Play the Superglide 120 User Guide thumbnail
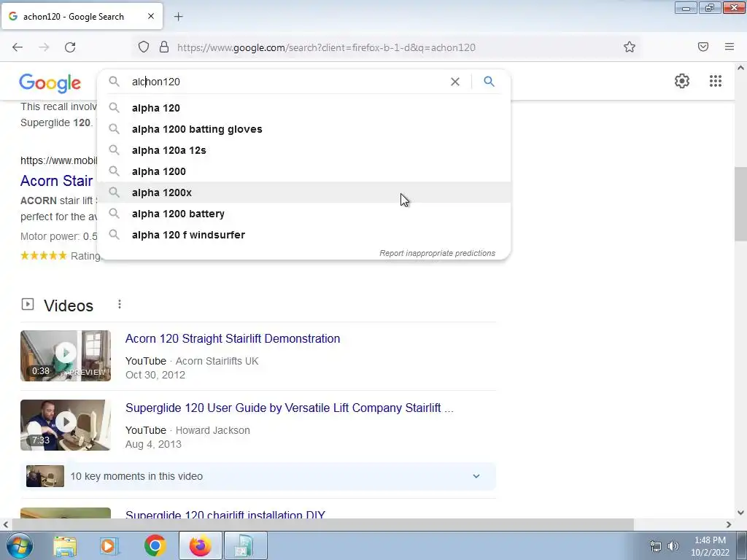Screen dimensions: 747x560 tap(66, 425)
